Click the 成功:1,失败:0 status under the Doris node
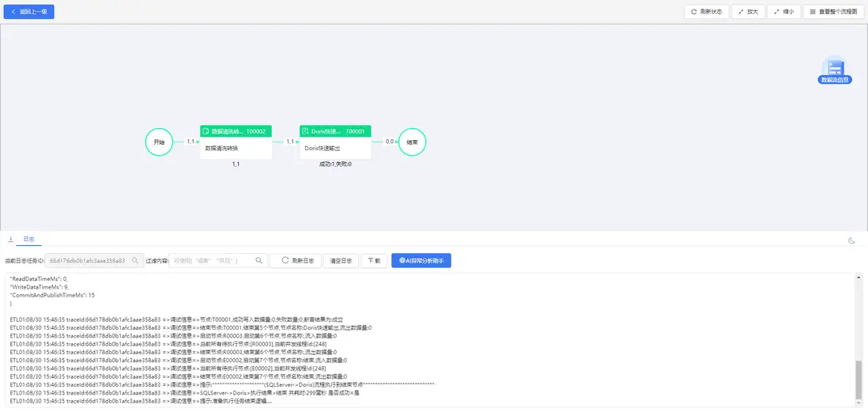This screenshot has width=868, height=412. click(335, 164)
